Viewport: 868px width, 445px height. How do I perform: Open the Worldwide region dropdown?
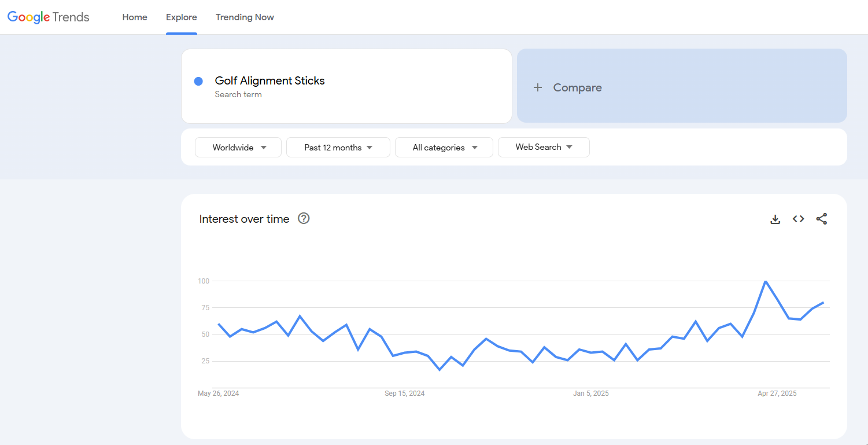tap(238, 147)
